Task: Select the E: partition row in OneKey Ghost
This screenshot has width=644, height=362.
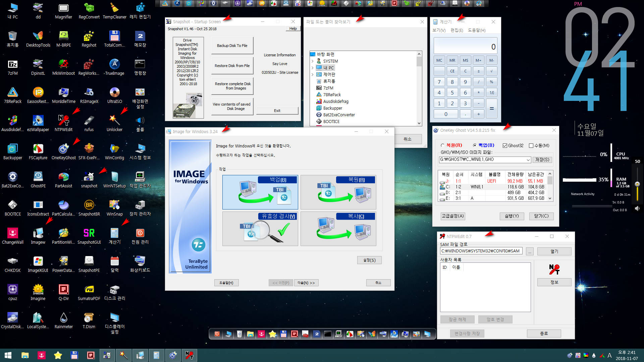Action: (493, 198)
